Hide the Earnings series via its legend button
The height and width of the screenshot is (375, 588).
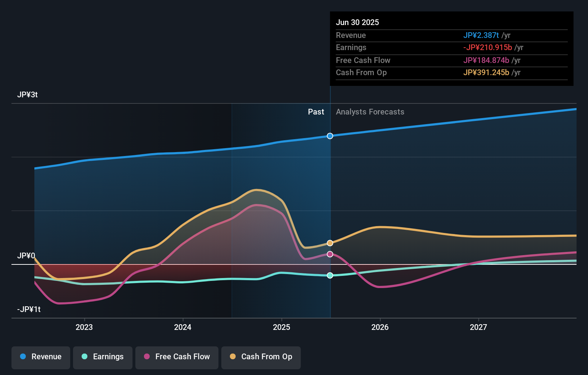pos(103,357)
